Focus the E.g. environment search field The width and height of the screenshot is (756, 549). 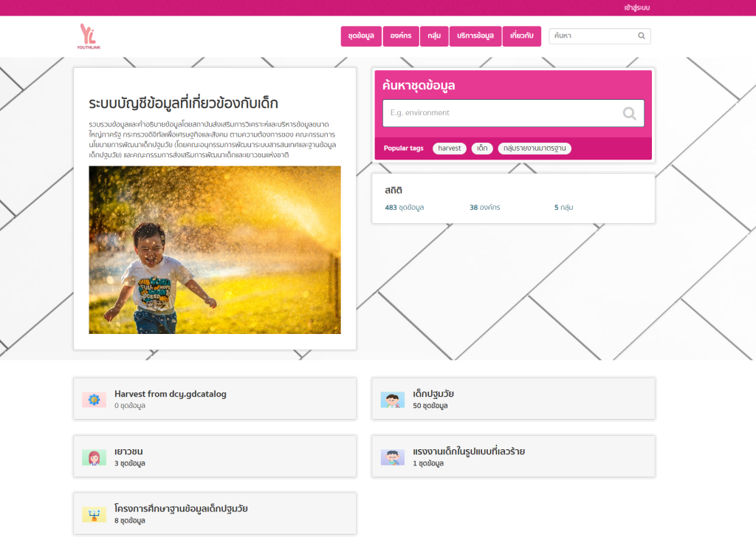(x=502, y=113)
